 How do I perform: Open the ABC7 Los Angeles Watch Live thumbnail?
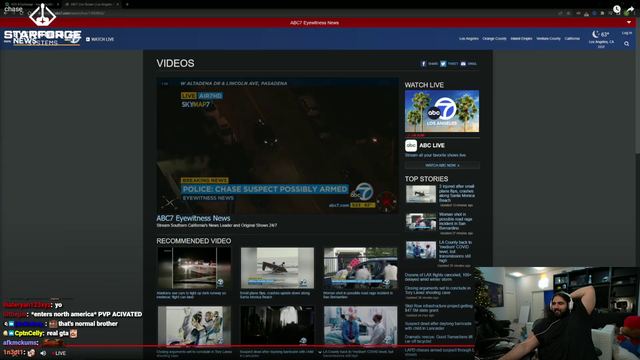click(442, 111)
